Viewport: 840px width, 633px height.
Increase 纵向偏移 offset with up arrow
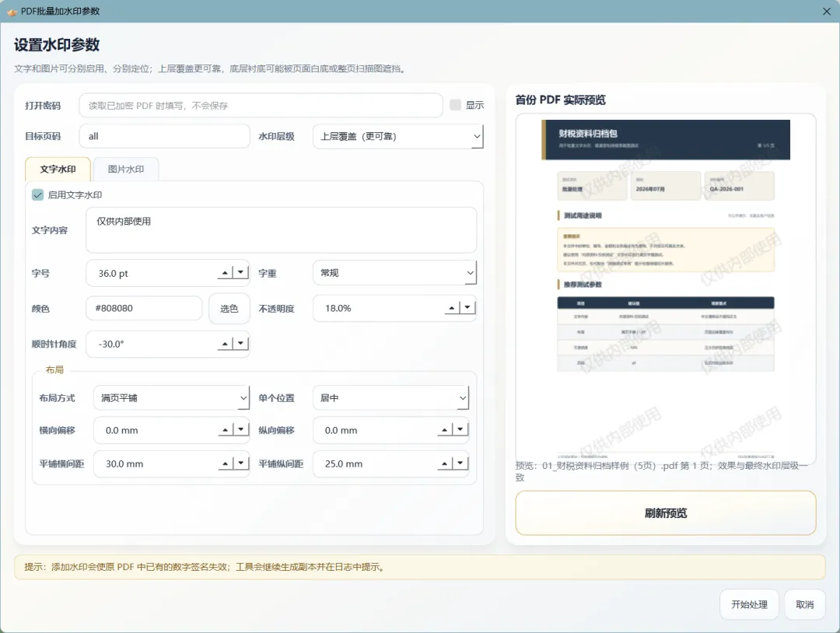[445, 429]
